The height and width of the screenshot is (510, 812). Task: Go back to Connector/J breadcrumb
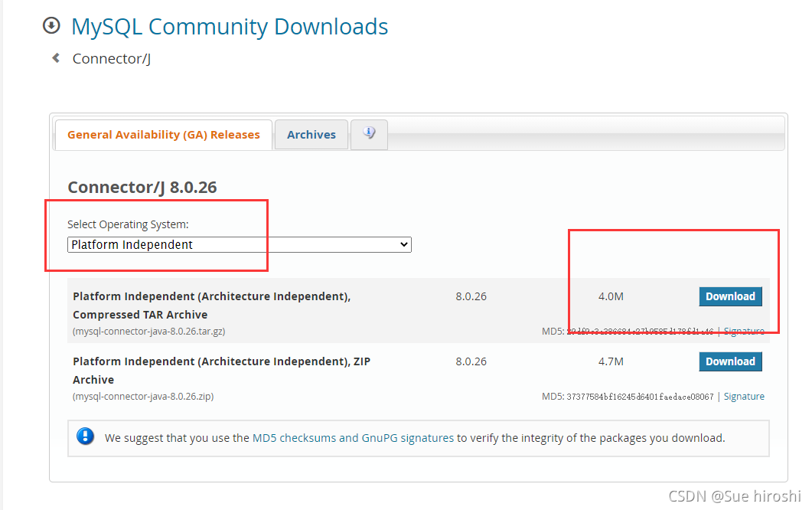click(x=111, y=58)
